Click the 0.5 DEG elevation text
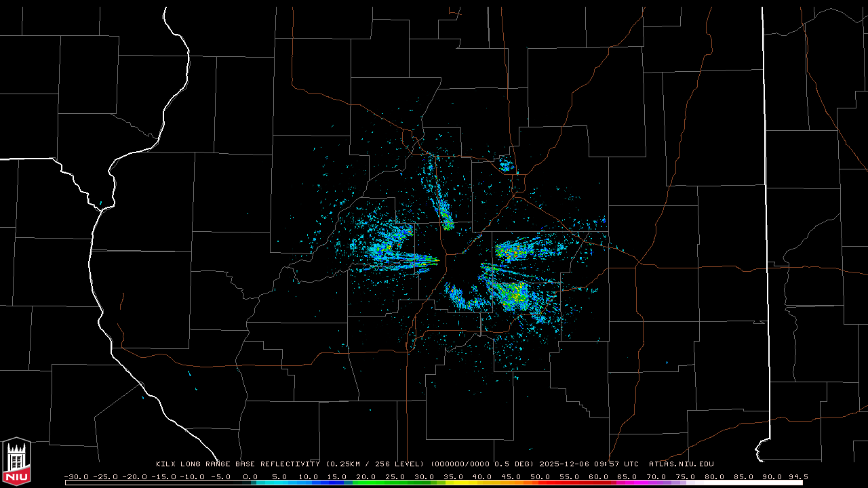This screenshot has height=488, width=868. click(x=513, y=464)
